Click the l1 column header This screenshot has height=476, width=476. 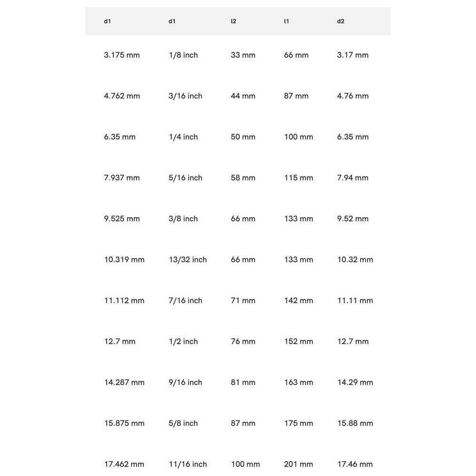pyautogui.click(x=286, y=21)
